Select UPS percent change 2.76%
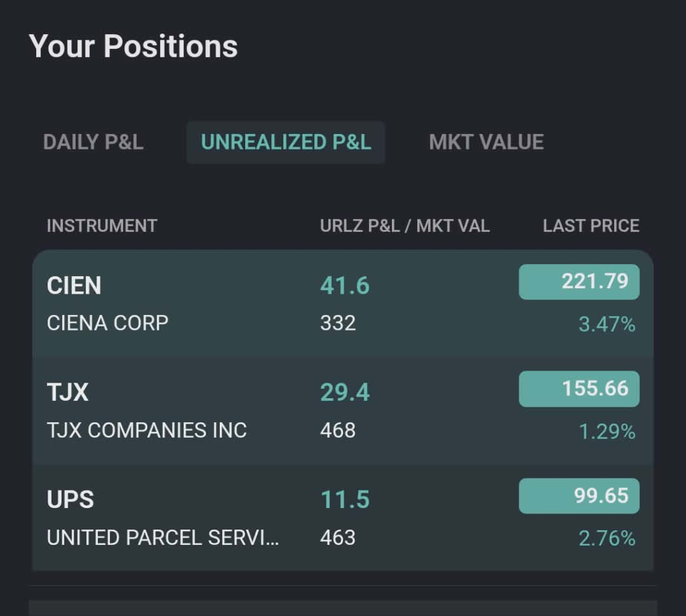This screenshot has height=616, width=686. click(607, 538)
